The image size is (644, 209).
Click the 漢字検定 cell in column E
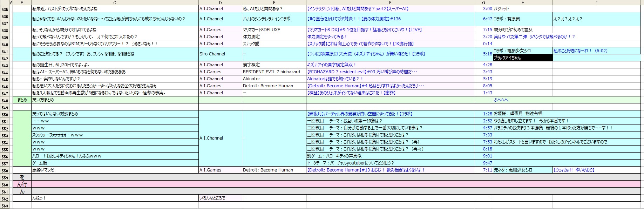point(274,65)
